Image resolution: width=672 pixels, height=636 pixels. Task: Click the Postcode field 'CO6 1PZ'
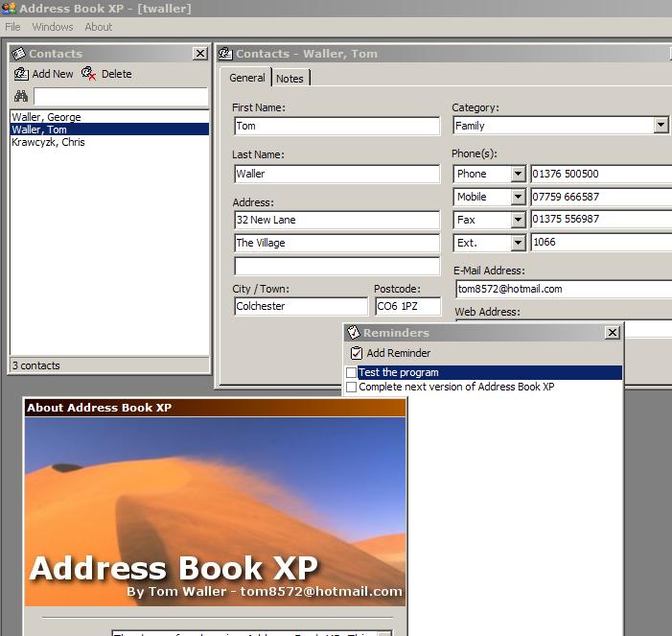[408, 306]
